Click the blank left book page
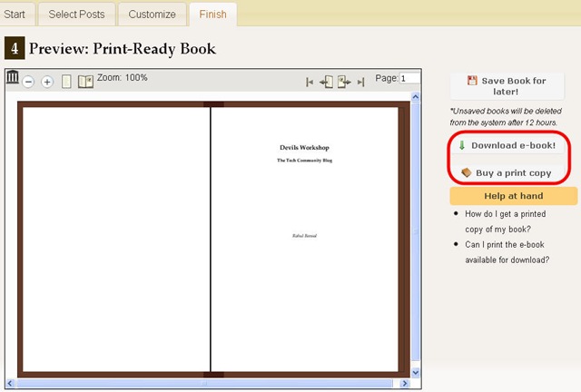The width and height of the screenshot is (581, 392). click(x=116, y=240)
